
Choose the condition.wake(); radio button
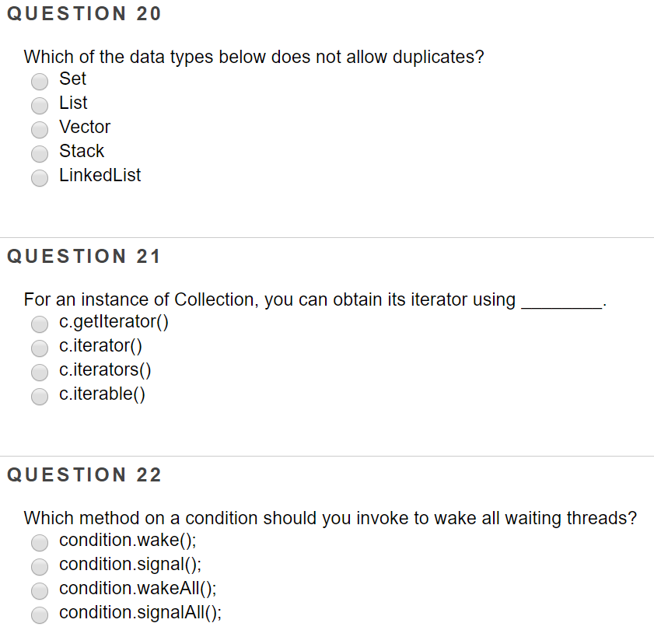click(x=40, y=542)
